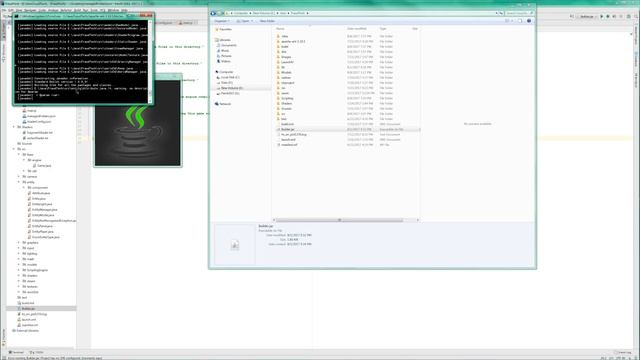Start debug from IntelliJ toolbar
Screen dimensions: 640x360
pyautogui.click(x=608, y=16)
